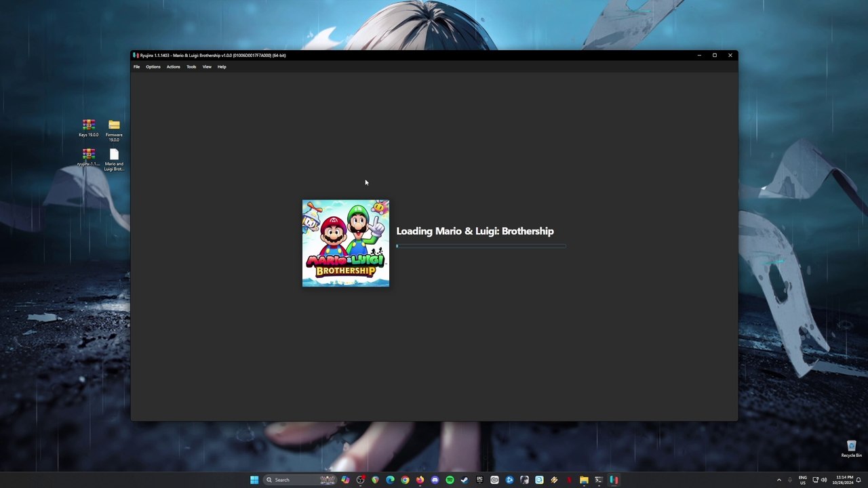Viewport: 868px width, 488px height.
Task: Show hidden system tray icons
Action: pos(778,480)
